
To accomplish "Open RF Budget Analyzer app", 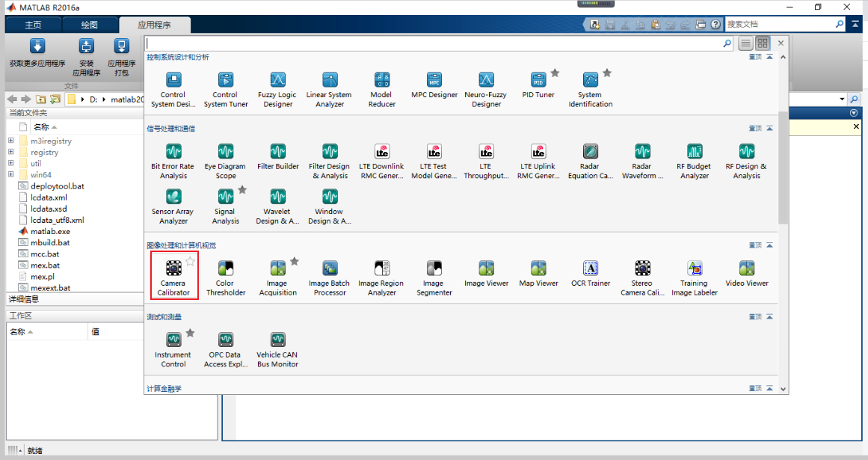I will [x=695, y=161].
